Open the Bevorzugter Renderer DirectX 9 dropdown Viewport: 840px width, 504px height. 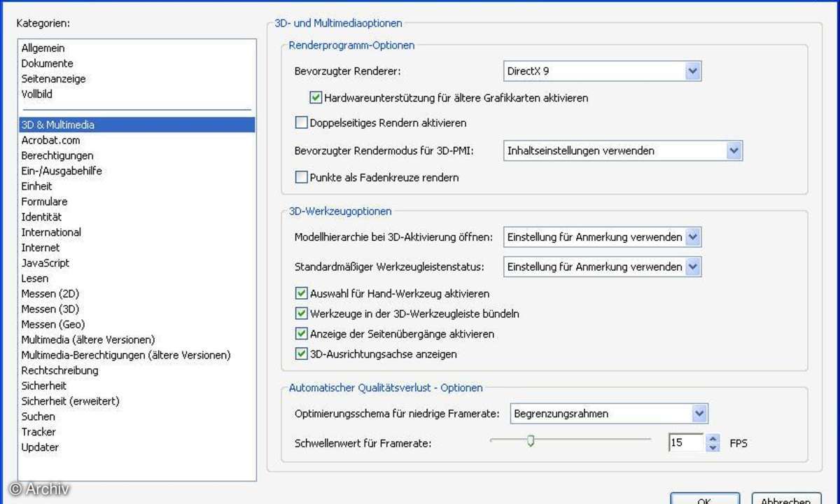click(602, 71)
